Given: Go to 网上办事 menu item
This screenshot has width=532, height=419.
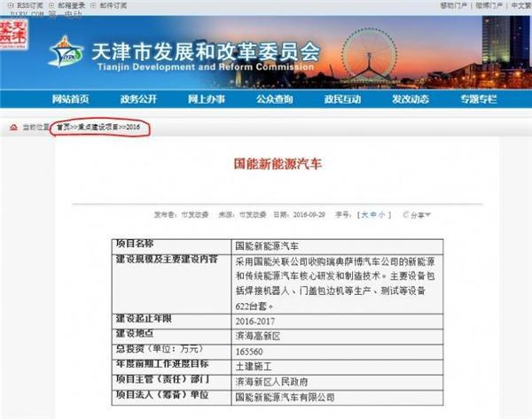Looking at the screenshot, I should [206, 98].
